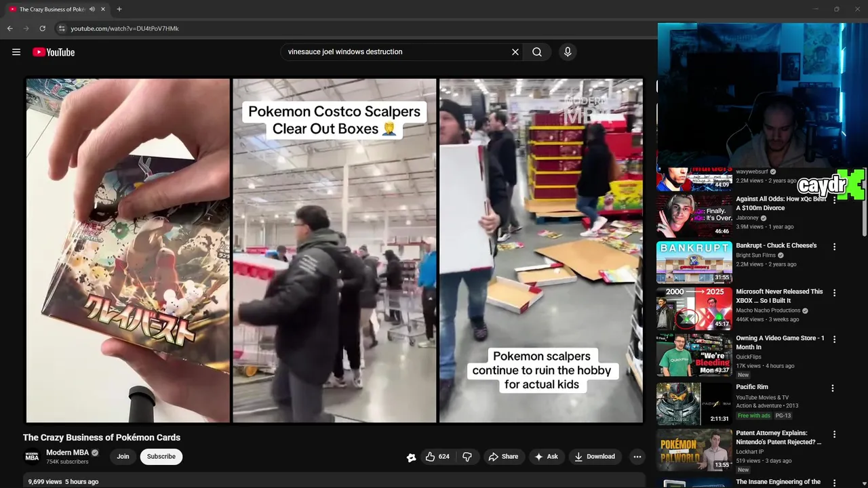868x488 pixels.
Task: Click video title The Crazy Business of Pokémon Cards
Action: (102, 438)
